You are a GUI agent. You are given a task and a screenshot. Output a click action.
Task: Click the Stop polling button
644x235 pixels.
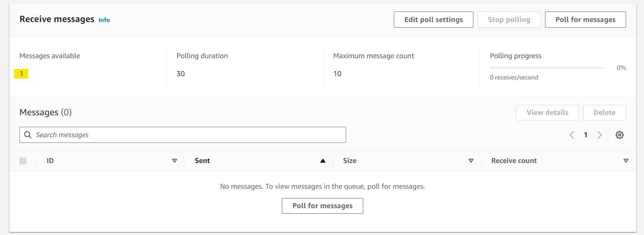(509, 19)
